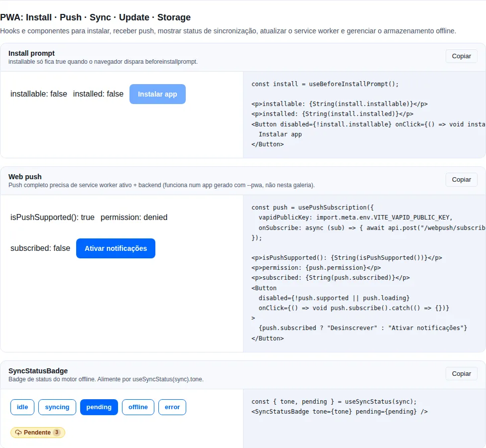Activate notifications with Ativar notificações button
This screenshot has height=448, width=486.
(116, 248)
